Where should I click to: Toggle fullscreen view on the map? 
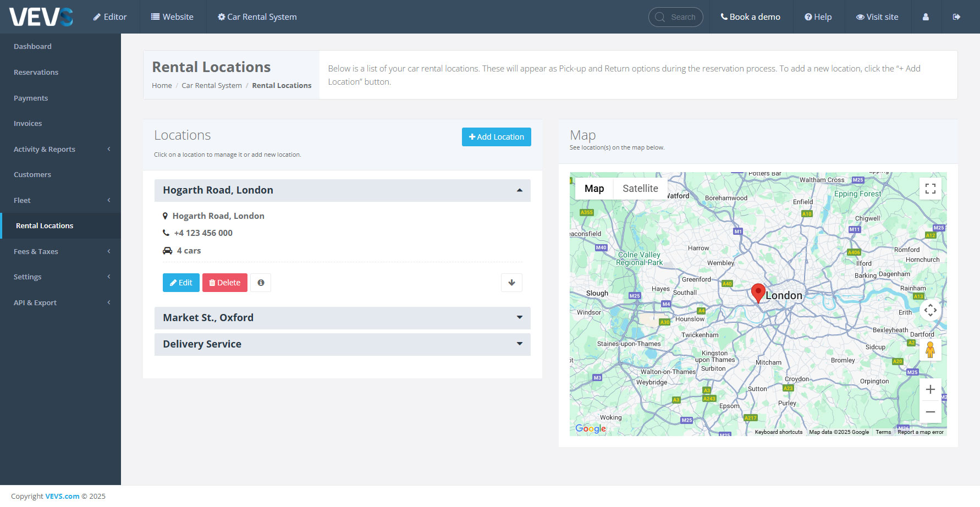tap(930, 189)
